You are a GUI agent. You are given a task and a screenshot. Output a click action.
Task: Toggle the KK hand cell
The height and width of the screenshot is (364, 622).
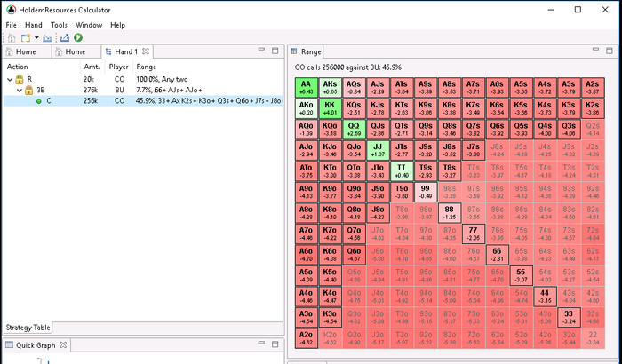click(x=330, y=108)
